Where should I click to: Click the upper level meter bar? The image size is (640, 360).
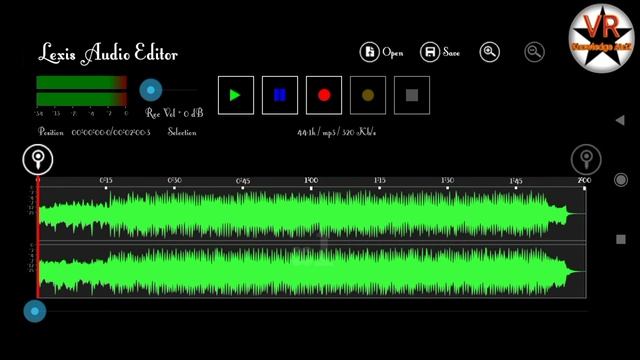coord(82,82)
